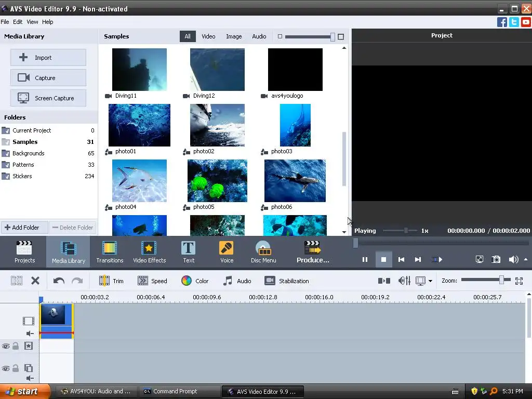The height and width of the screenshot is (399, 532).
Task: Switch preview to full screen
Action: [x=480, y=260]
